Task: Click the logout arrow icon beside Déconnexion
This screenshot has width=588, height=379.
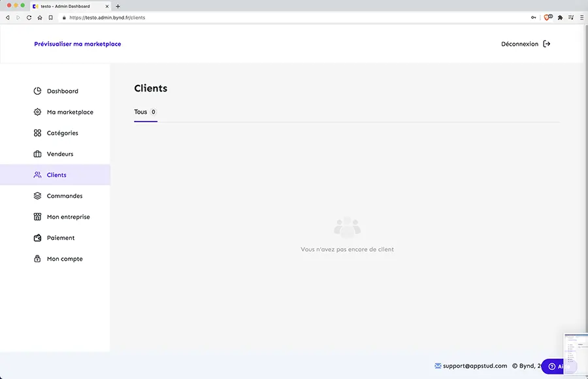Action: (547, 44)
